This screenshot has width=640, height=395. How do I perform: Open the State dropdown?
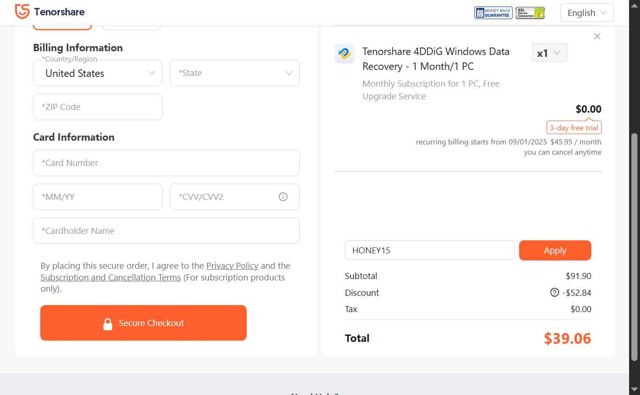click(x=235, y=73)
